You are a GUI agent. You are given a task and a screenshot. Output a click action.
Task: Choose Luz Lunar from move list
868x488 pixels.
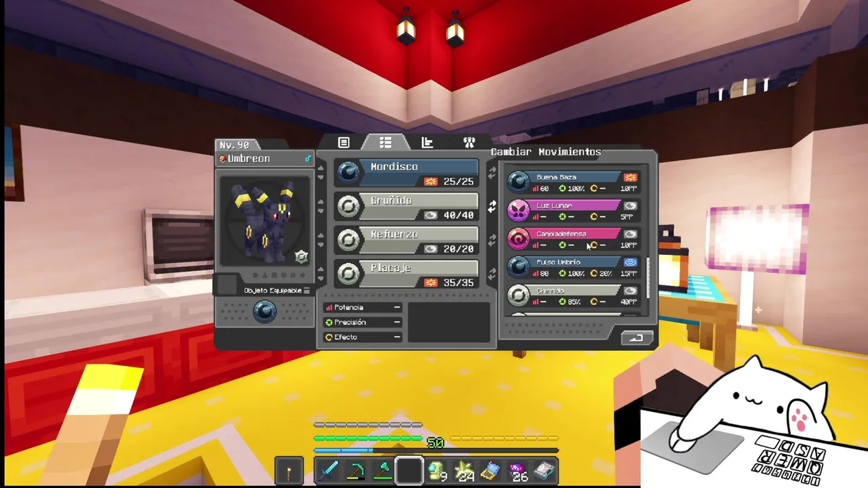[574, 211]
